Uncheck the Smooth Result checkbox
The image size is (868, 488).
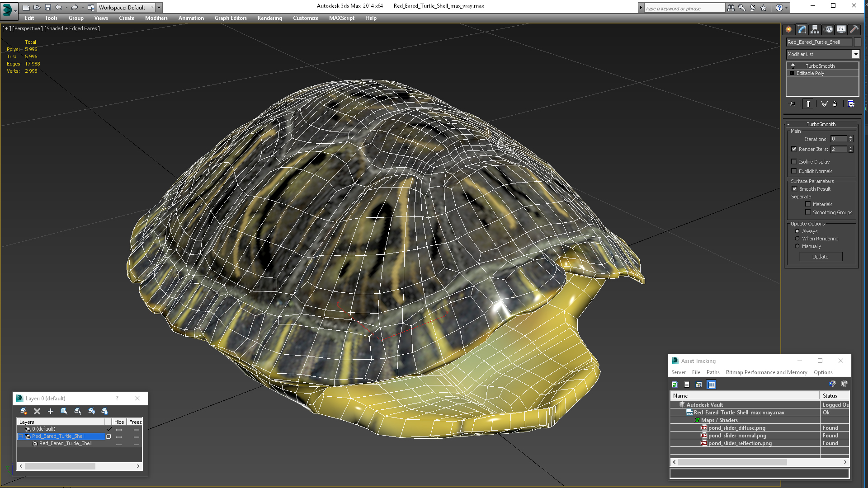point(794,189)
